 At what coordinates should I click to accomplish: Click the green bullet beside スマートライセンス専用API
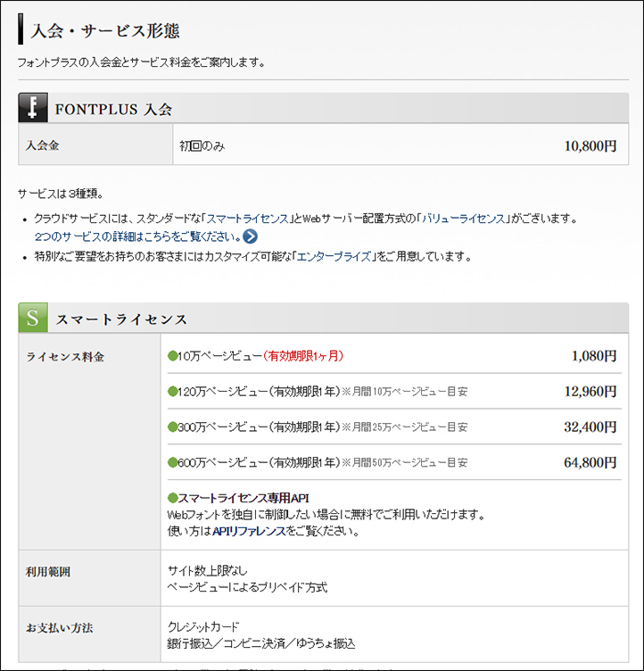coord(172,498)
